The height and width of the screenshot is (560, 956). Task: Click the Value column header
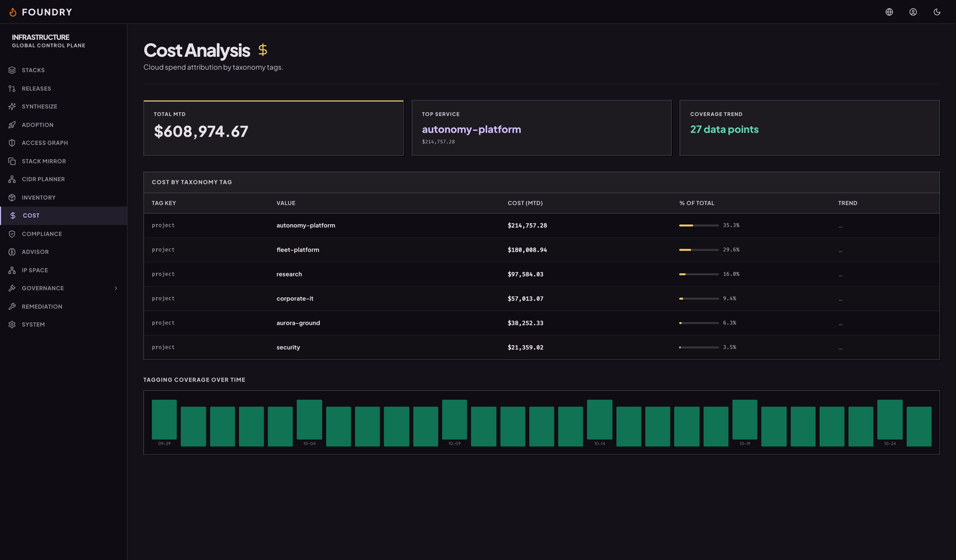click(x=286, y=203)
